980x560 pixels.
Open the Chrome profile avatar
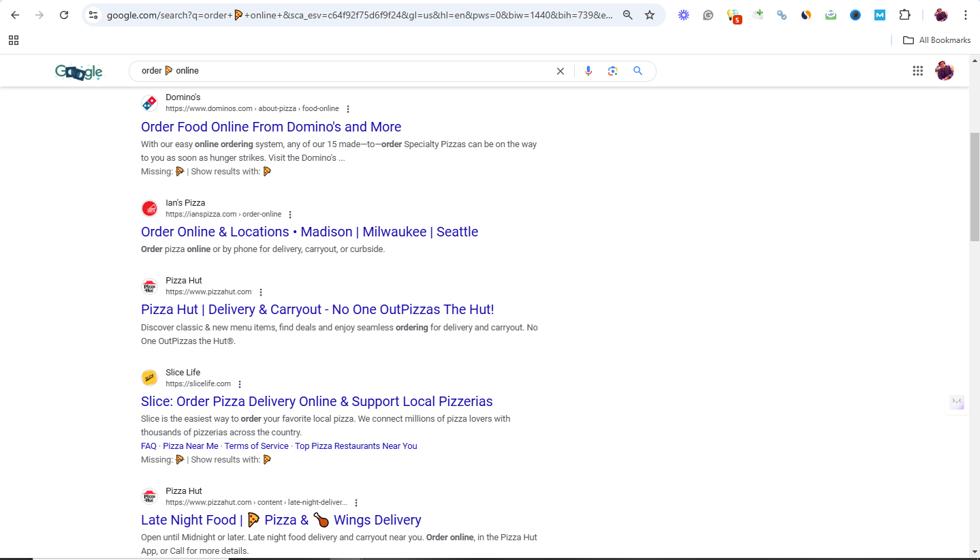[x=941, y=15]
